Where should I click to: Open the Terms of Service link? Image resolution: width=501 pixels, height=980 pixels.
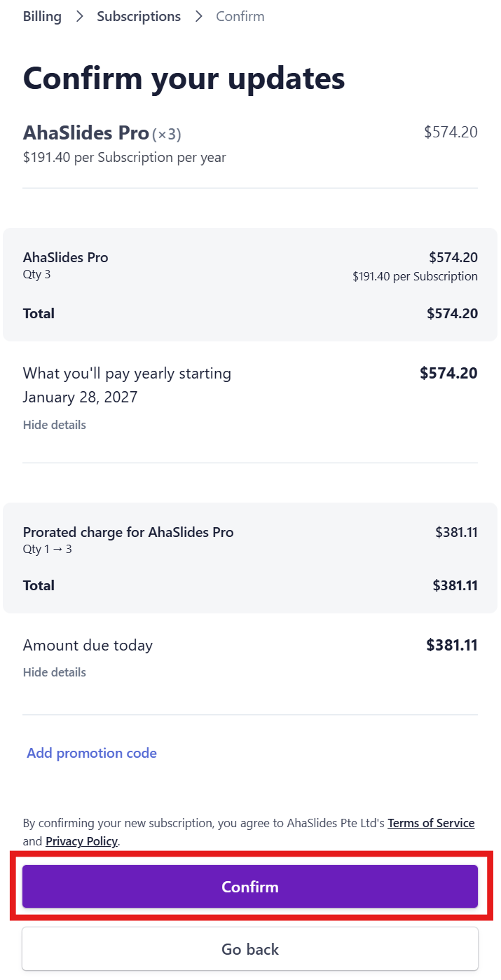pos(431,823)
